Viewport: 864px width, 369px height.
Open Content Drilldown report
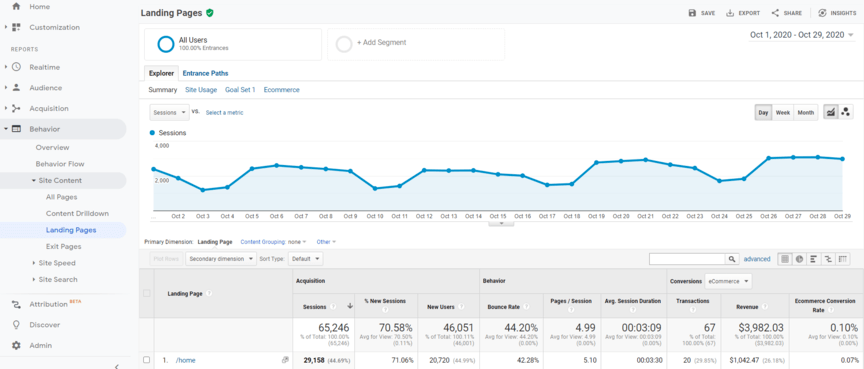click(x=77, y=214)
